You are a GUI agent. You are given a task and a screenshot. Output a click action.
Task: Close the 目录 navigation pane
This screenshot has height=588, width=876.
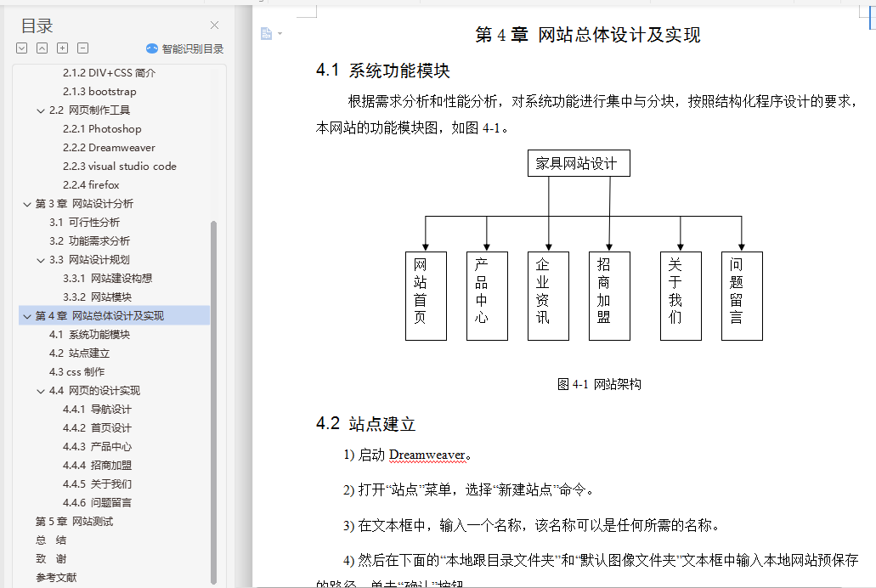click(214, 25)
